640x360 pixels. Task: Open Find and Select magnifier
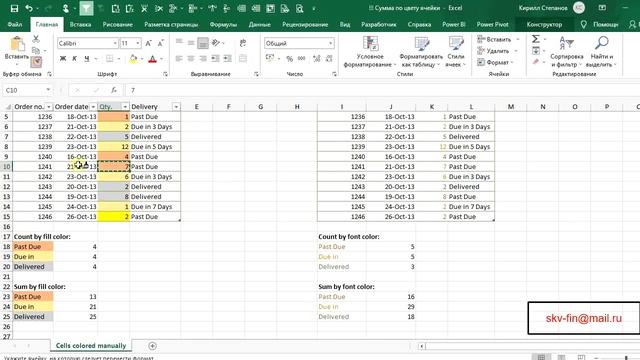click(602, 52)
